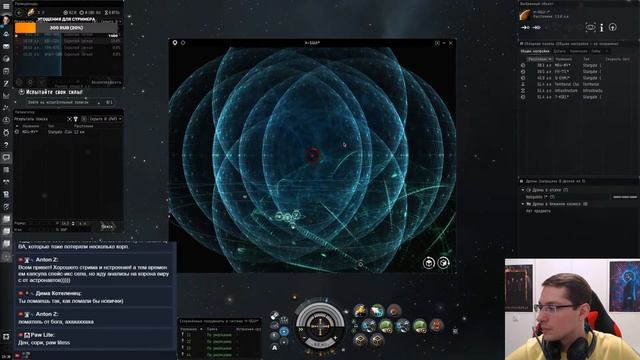Image resolution: width=640 pixels, height=360 pixels.
Task: Click the red signature marker in map
Action: click(313, 155)
